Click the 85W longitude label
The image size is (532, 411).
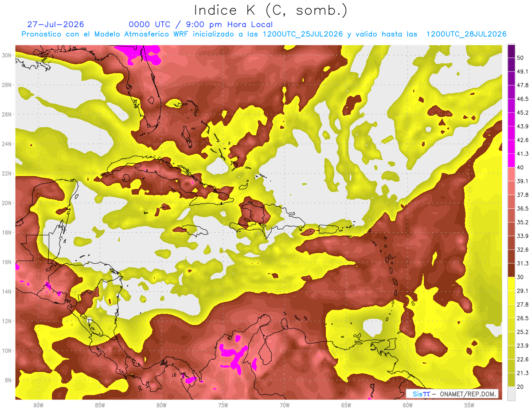(x=100, y=405)
